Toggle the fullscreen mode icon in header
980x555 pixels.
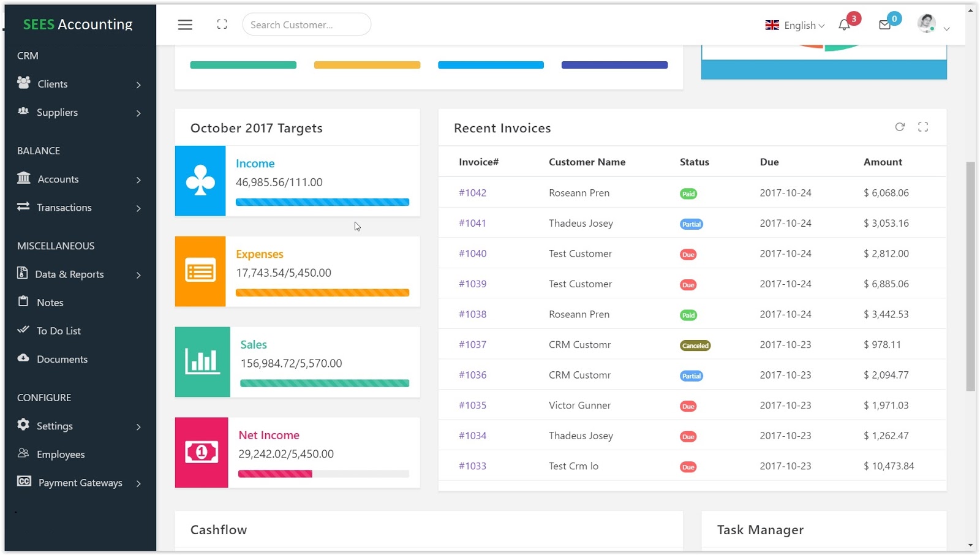coord(222,23)
